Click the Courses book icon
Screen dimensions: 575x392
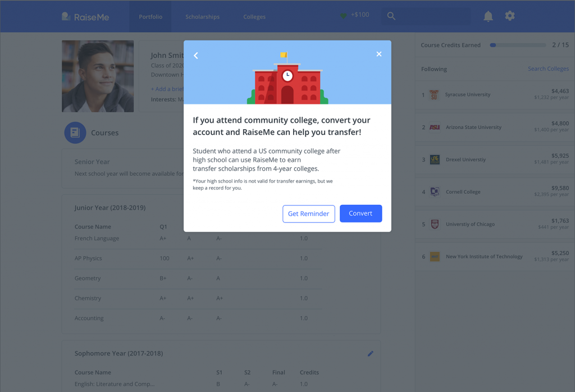pos(75,133)
